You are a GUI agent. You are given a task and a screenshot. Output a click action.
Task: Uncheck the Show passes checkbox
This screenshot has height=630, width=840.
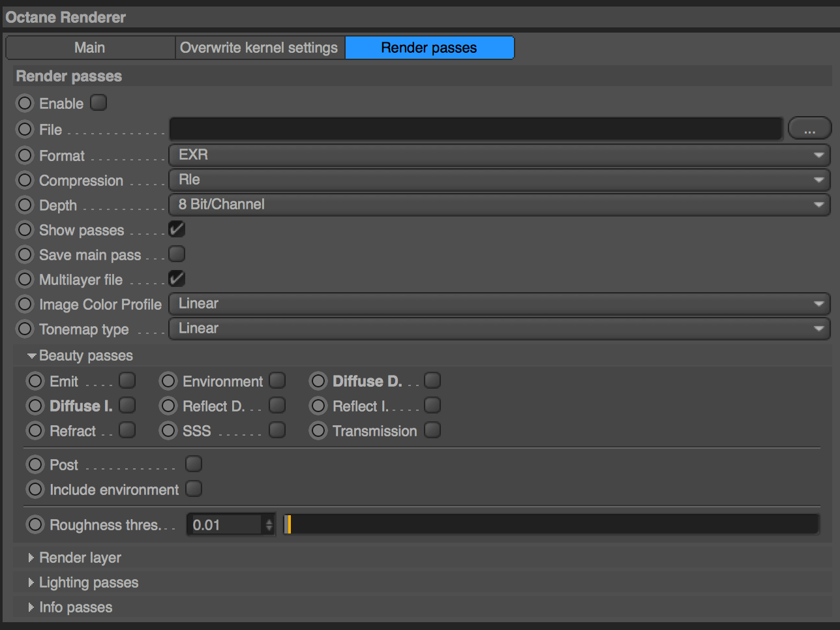(x=177, y=229)
